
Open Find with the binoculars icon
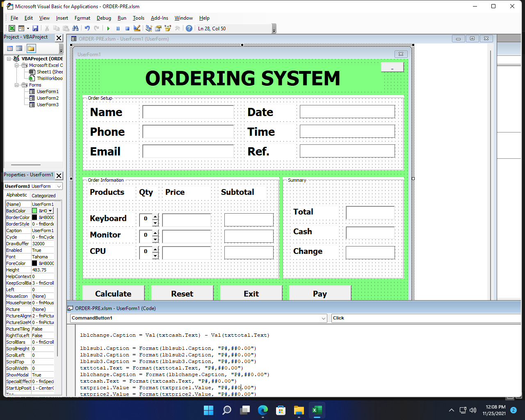pos(75,28)
